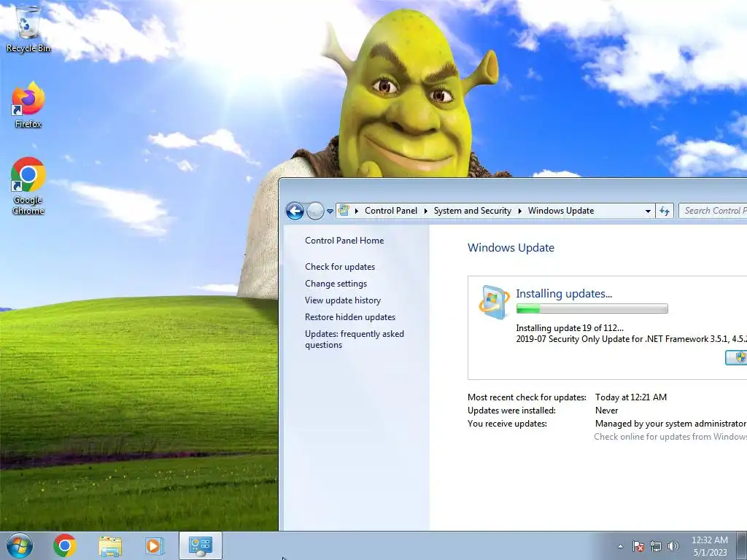Viewport: 747px width, 560px height.
Task: Open Change settings link
Action: [336, 284]
